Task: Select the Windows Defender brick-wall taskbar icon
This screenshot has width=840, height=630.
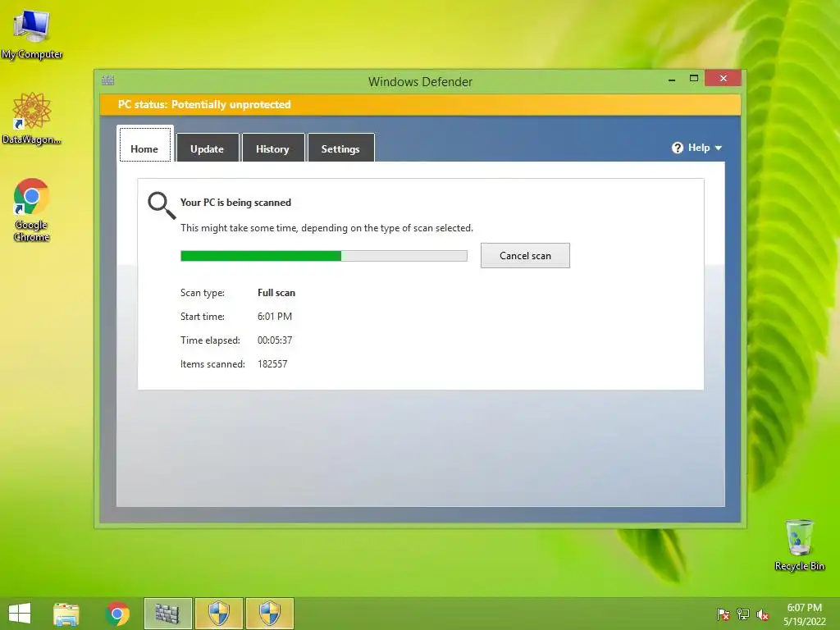Action: 167,614
